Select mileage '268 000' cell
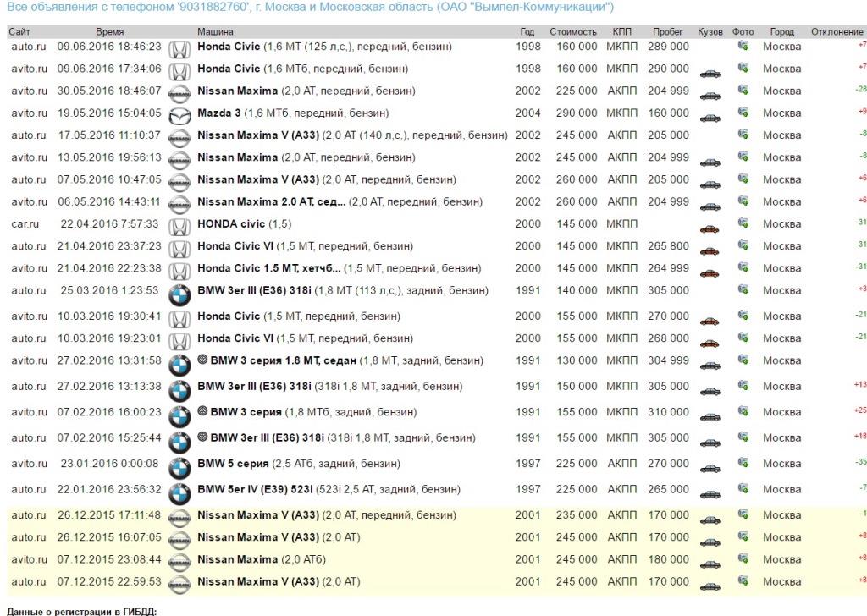 point(669,338)
